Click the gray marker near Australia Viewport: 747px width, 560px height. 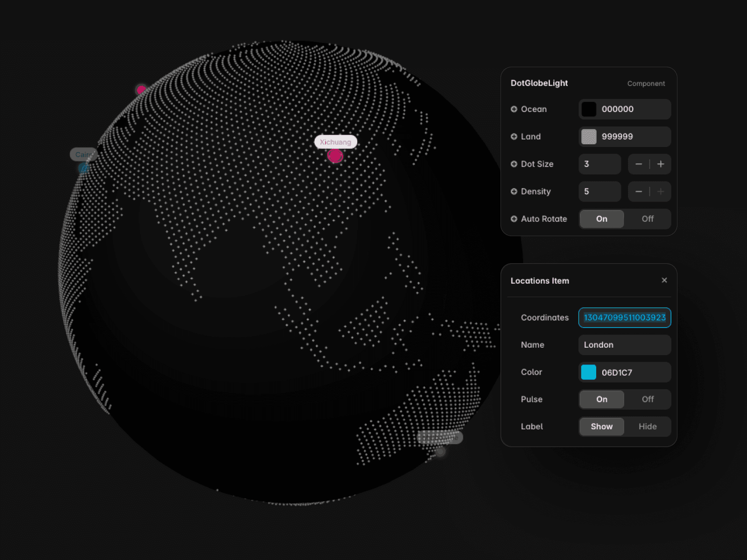click(440, 451)
